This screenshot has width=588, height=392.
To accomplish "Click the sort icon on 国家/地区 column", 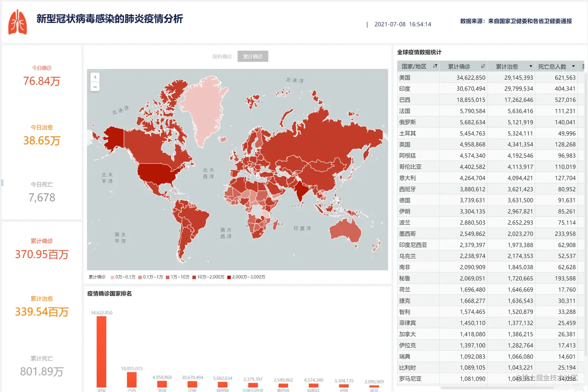I will coord(435,66).
